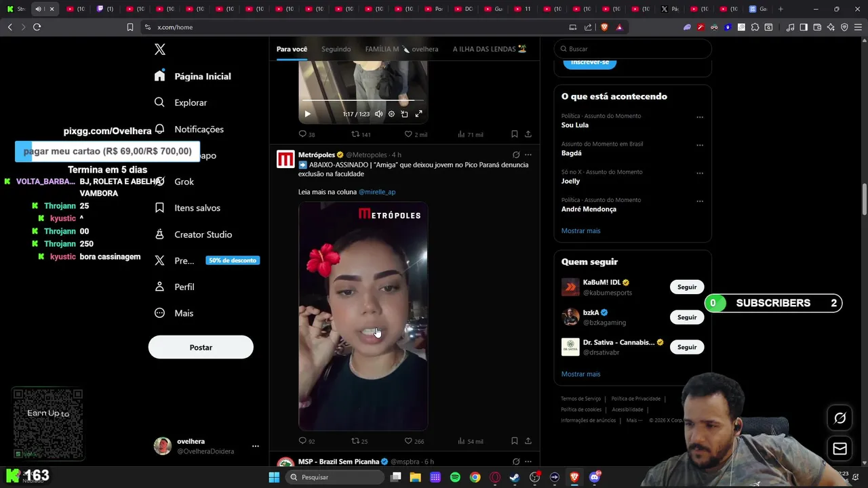
Task: Reply to post with 38 replies
Action: (307, 134)
